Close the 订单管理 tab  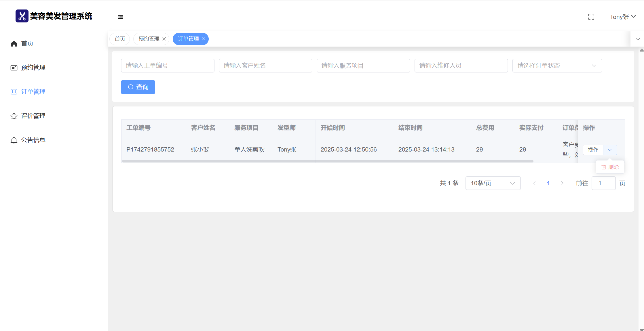click(x=204, y=39)
